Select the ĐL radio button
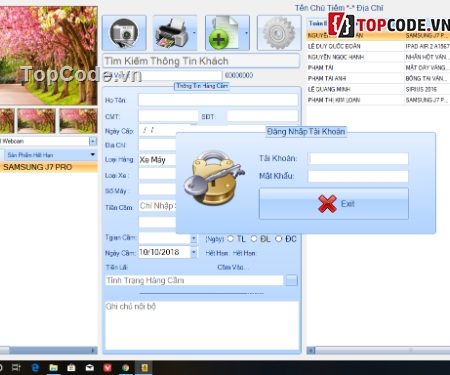This screenshot has height=375, width=450. pos(254,239)
